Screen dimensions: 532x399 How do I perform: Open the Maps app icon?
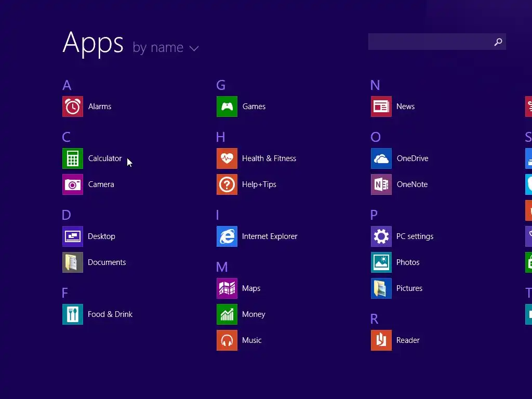coord(227,288)
